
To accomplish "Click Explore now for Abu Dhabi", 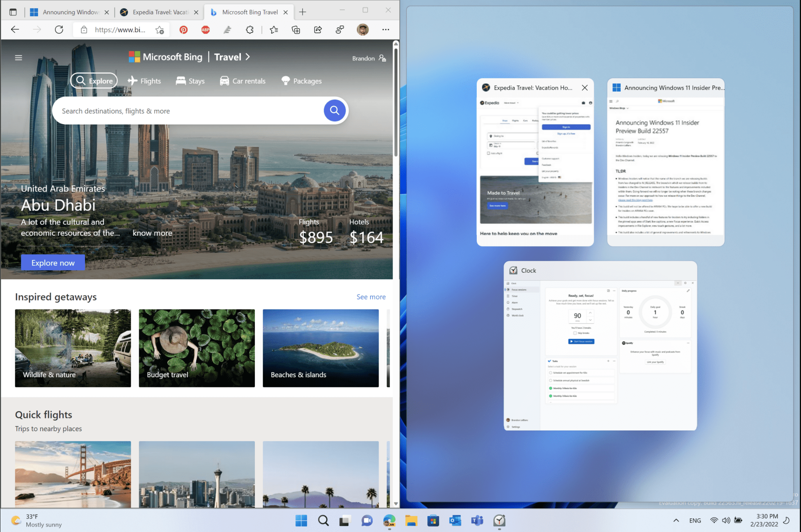I will coord(53,263).
